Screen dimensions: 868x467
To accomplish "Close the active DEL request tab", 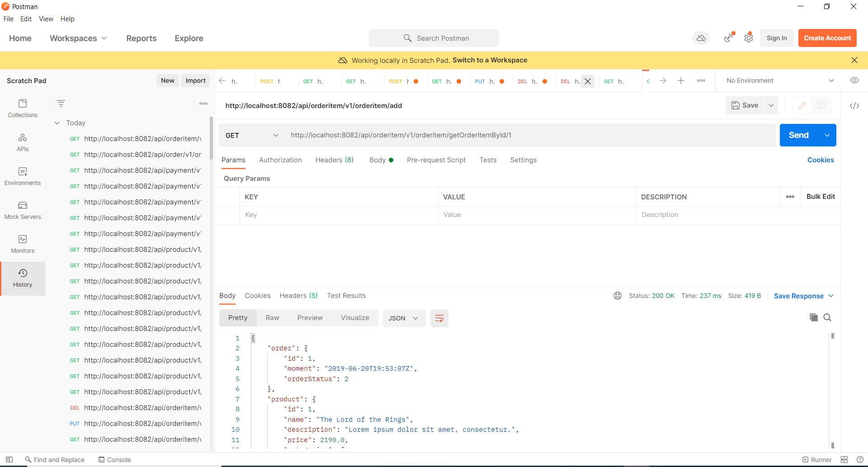I will (x=588, y=81).
